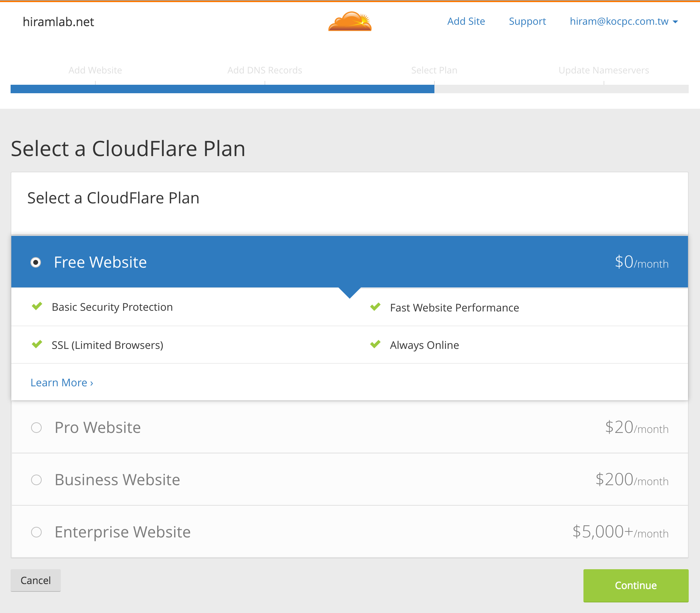The height and width of the screenshot is (613, 700).
Task: Click the Select Plan step label
Action: pyautogui.click(x=434, y=70)
